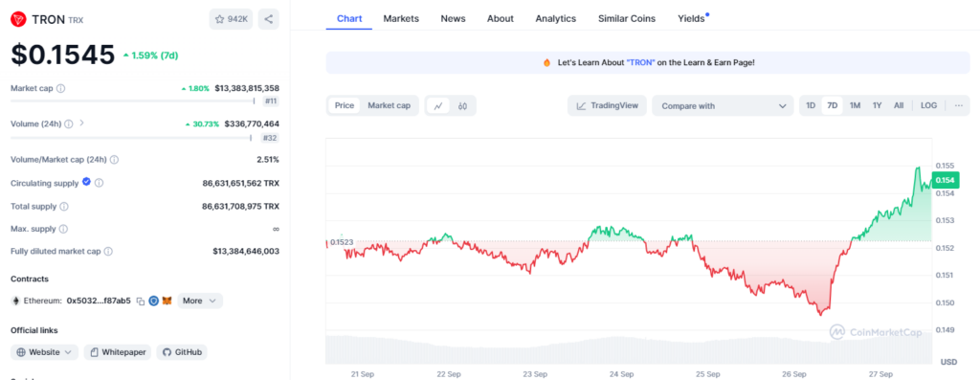Image resolution: width=980 pixels, height=380 pixels.
Task: Set chart range to All
Action: [x=899, y=105]
